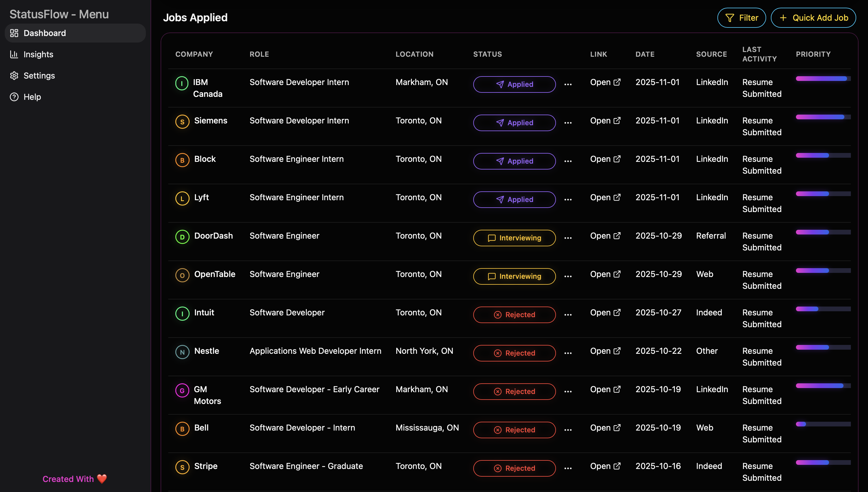Image resolution: width=868 pixels, height=492 pixels.
Task: Click the plus icon on Quick Add Job
Action: pyautogui.click(x=783, y=18)
